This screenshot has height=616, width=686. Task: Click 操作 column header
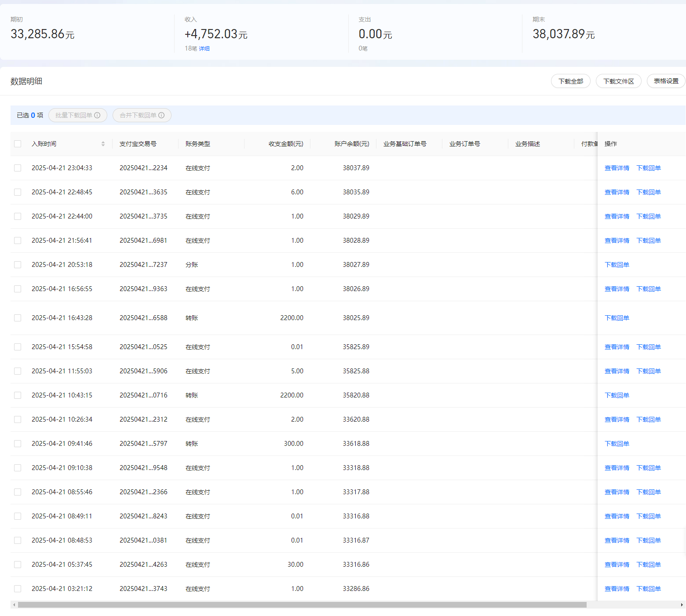(x=611, y=144)
